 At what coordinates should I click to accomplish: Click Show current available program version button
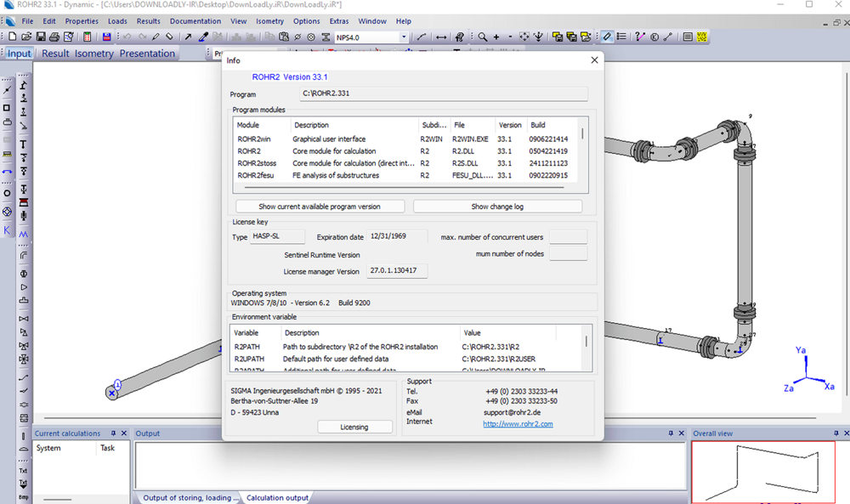(320, 207)
